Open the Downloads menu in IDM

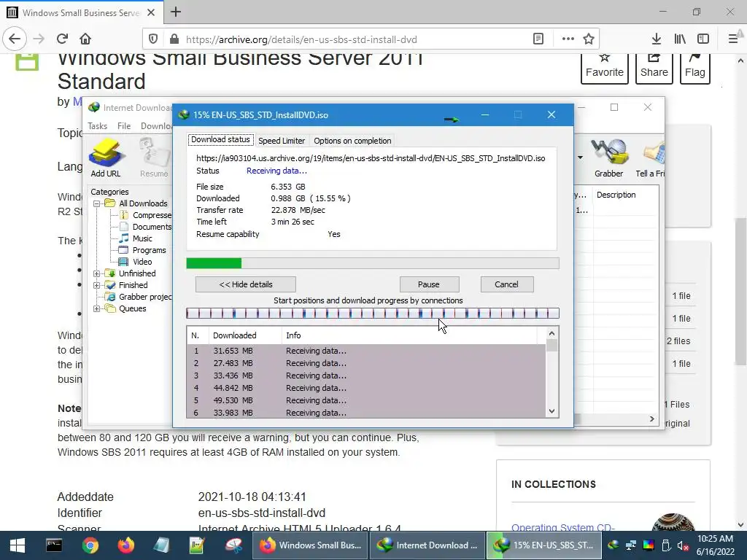[156, 125]
